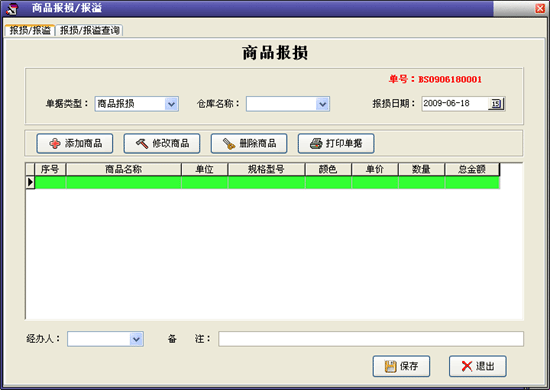Click the application icon in title bar
Viewport: 550px width, 390px height.
tap(12, 8)
